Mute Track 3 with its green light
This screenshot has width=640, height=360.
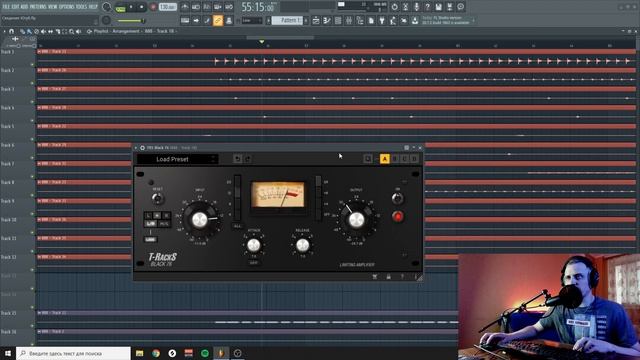pos(32,102)
